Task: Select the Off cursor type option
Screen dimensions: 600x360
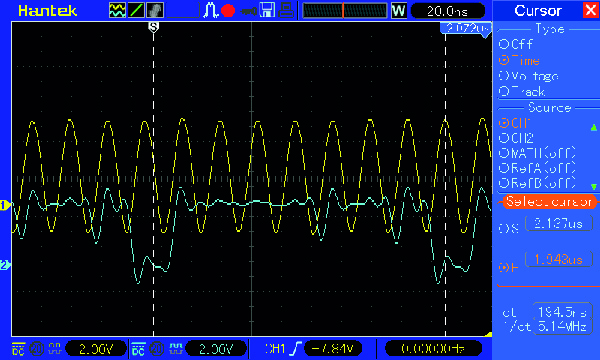Action: pyautogui.click(x=516, y=44)
